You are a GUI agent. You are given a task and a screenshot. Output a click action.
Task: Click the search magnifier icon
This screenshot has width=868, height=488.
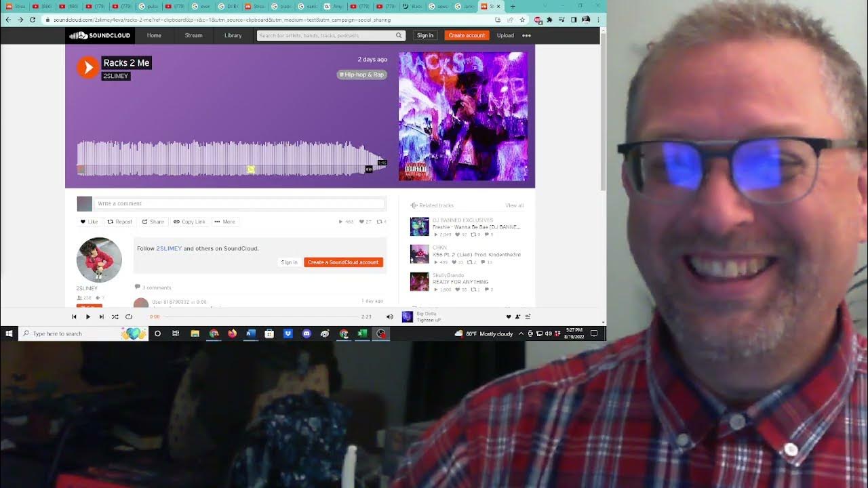399,35
